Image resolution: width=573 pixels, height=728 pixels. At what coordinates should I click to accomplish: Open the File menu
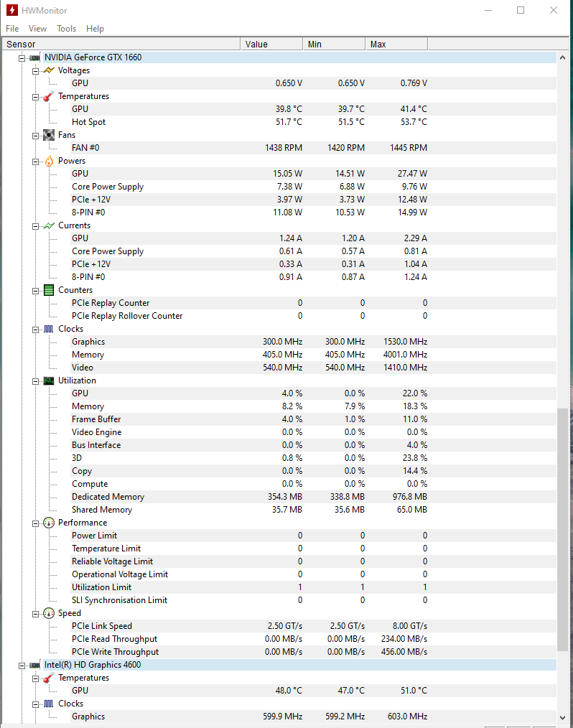point(12,29)
